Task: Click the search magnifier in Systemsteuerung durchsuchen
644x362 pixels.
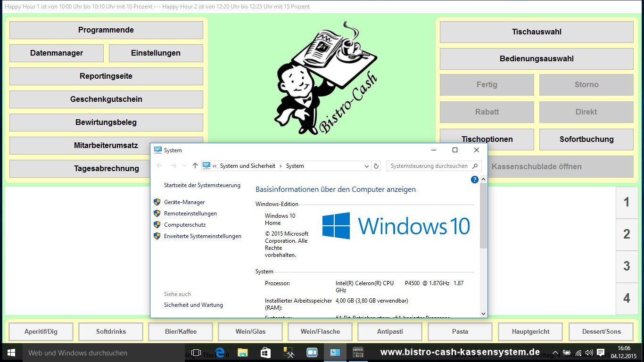Action: [475, 166]
